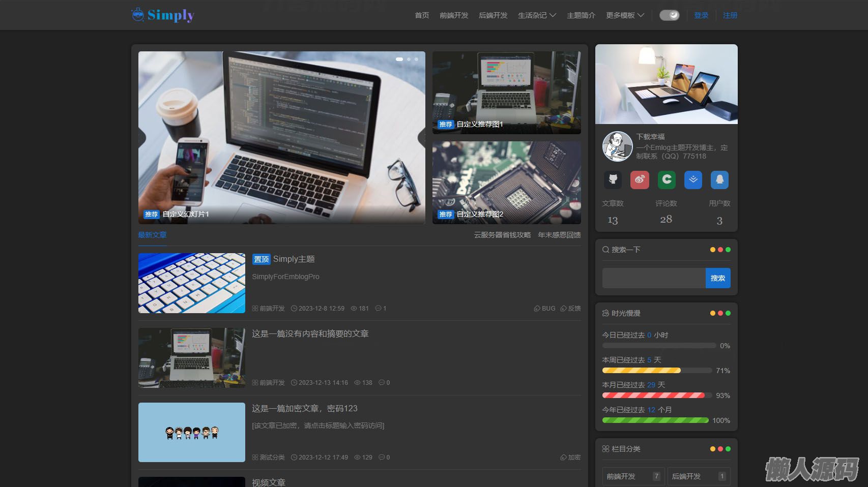This screenshot has height=487, width=868.
Task: Select the first carousel indicator dot
Action: pyautogui.click(x=399, y=59)
